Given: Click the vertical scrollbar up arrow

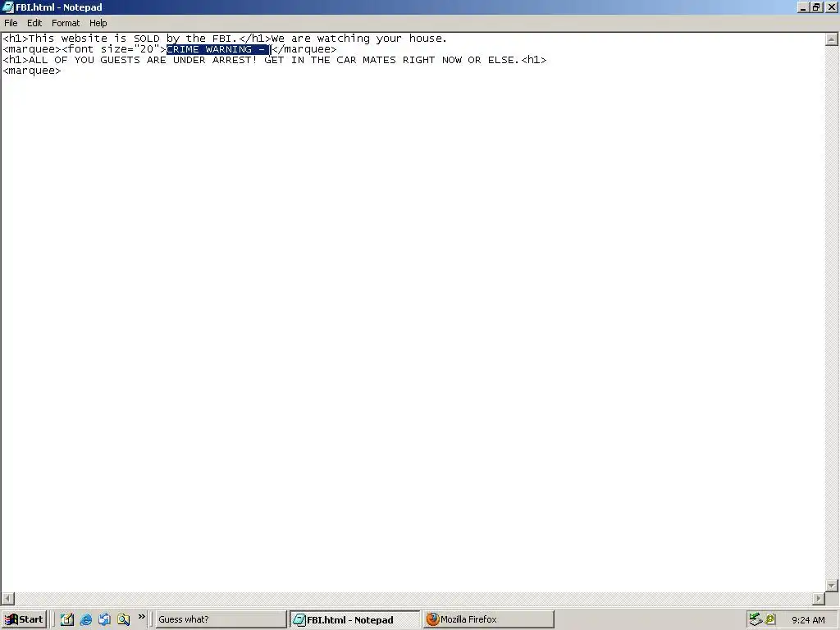Looking at the screenshot, I should coord(832,39).
